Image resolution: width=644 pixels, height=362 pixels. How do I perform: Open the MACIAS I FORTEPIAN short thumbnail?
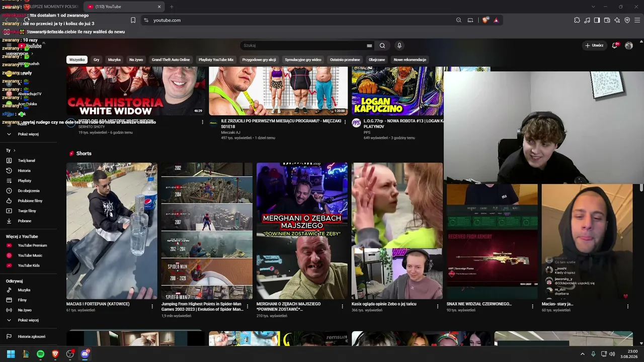point(112,231)
